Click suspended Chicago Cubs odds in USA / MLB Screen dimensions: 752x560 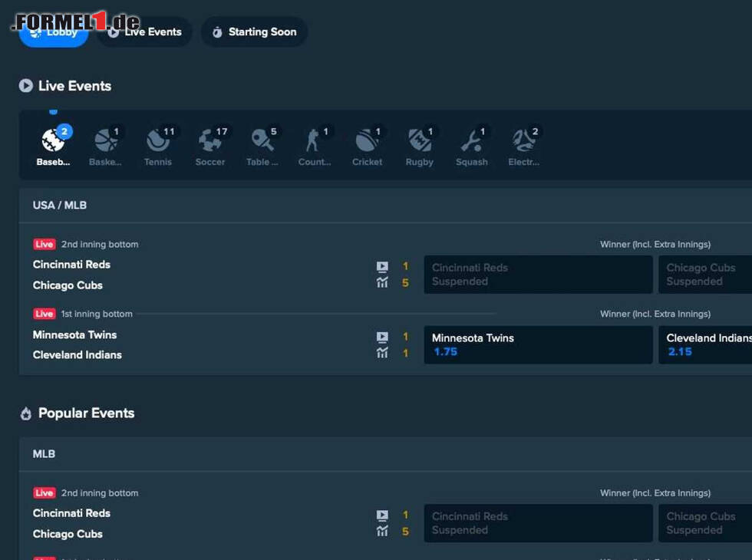click(x=705, y=275)
